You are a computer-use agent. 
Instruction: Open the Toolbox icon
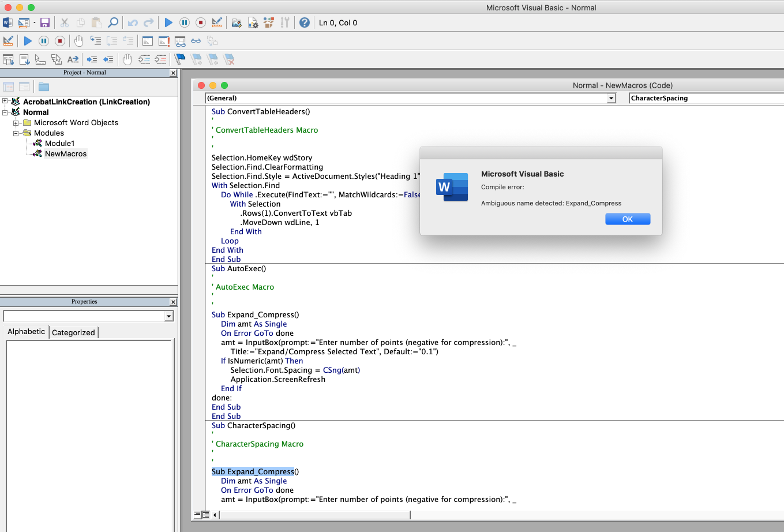click(x=285, y=23)
